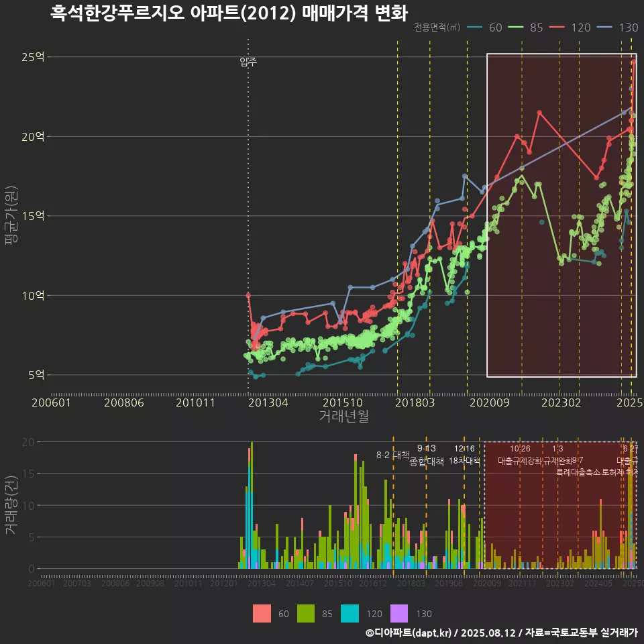
Task: Click the 입주 annotation label
Action: click(x=248, y=62)
